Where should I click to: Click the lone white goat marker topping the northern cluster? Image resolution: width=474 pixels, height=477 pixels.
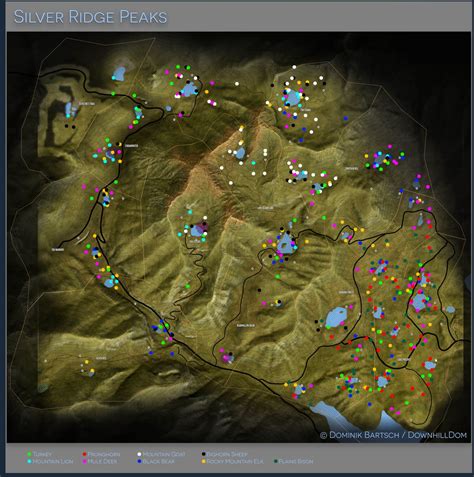pyautogui.click(x=294, y=67)
